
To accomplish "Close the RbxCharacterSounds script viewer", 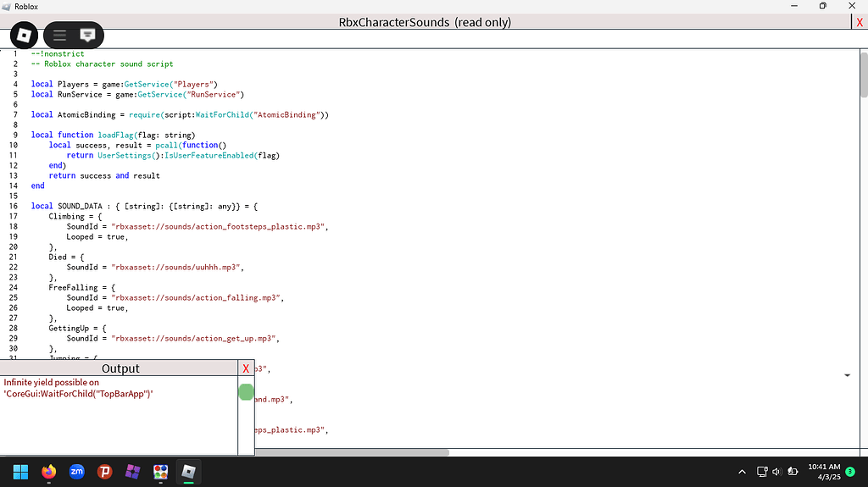I will pos(860,23).
